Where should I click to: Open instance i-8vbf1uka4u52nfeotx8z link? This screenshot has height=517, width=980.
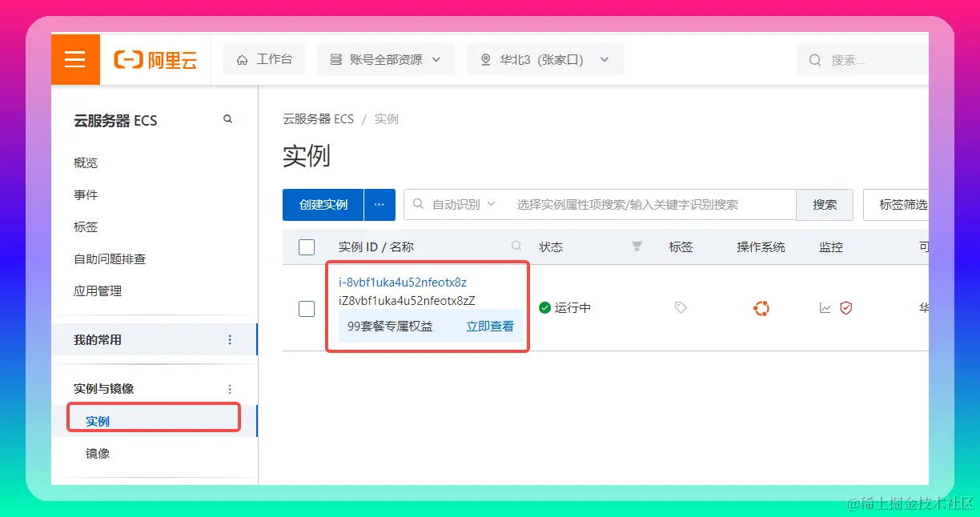pyautogui.click(x=403, y=282)
